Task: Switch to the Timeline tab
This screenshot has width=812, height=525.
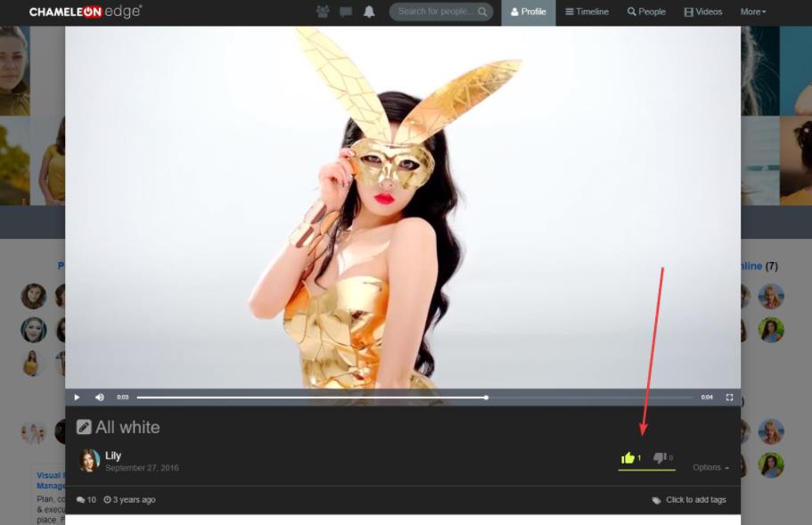Action: (587, 12)
